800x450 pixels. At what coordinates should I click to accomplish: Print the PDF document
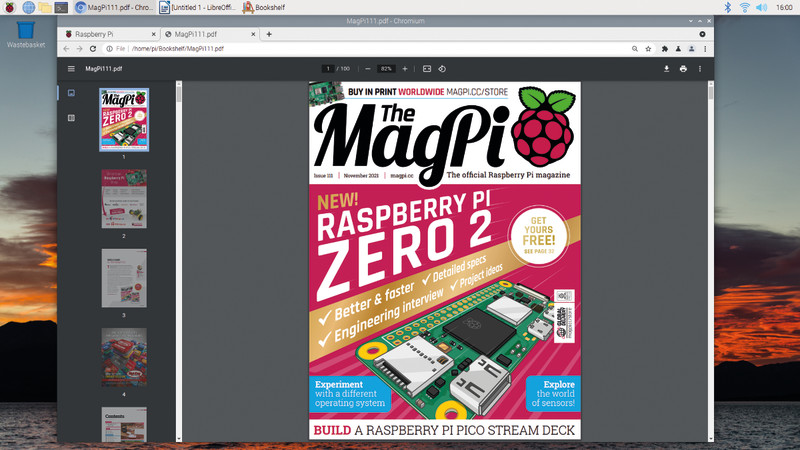[683, 68]
